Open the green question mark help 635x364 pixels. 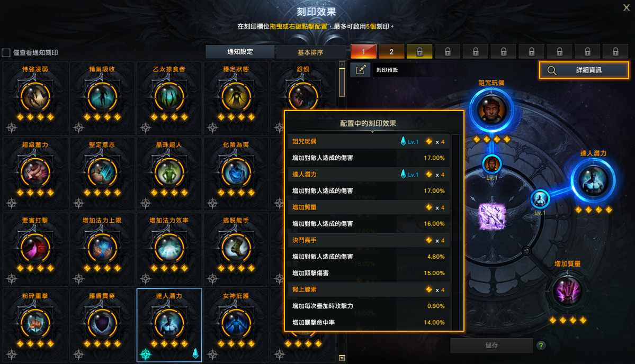coord(541,345)
